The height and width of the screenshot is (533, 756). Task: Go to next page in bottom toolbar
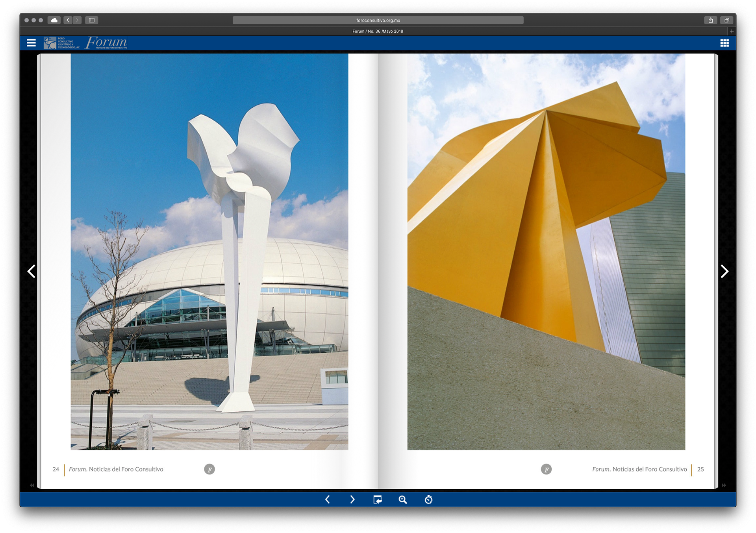[x=352, y=500]
